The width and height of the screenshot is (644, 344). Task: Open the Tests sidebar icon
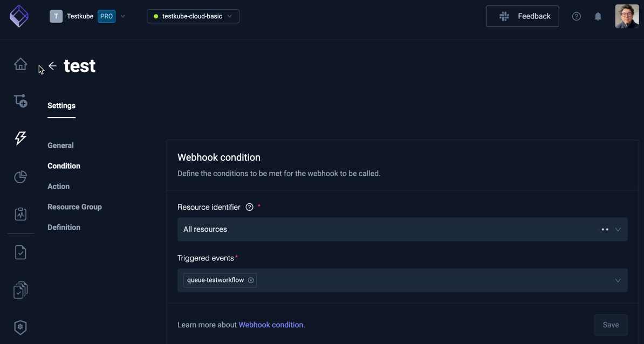20,252
